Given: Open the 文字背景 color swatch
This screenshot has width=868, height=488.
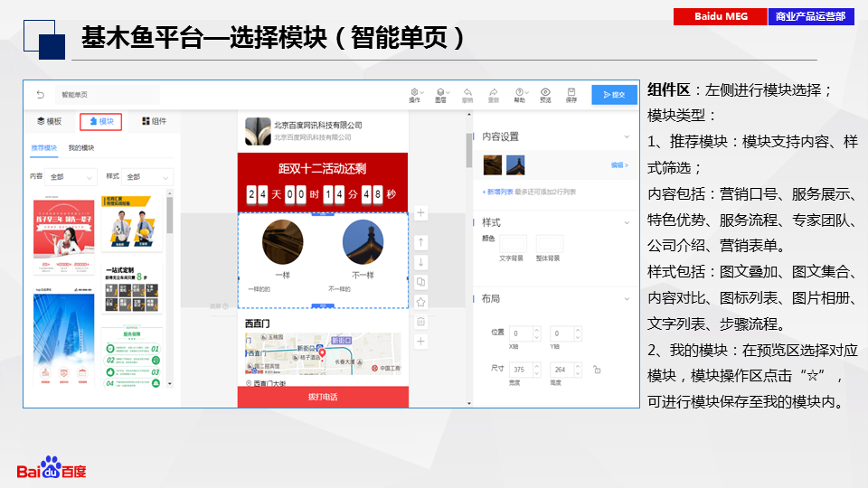Looking at the screenshot, I should (514, 243).
